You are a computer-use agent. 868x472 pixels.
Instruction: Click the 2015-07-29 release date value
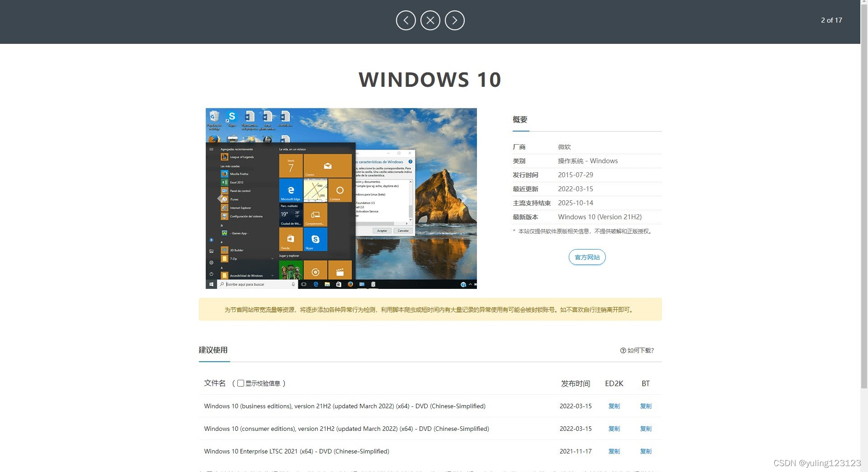click(576, 175)
